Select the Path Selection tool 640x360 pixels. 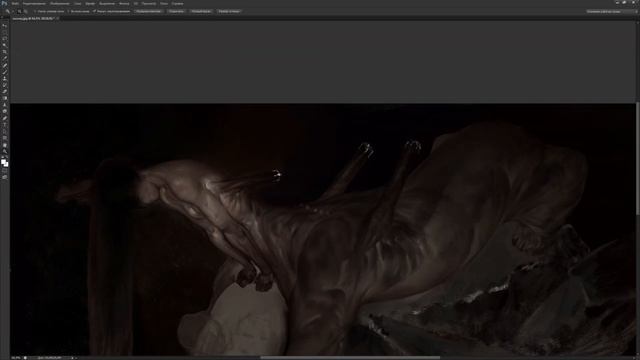[x=4, y=131]
